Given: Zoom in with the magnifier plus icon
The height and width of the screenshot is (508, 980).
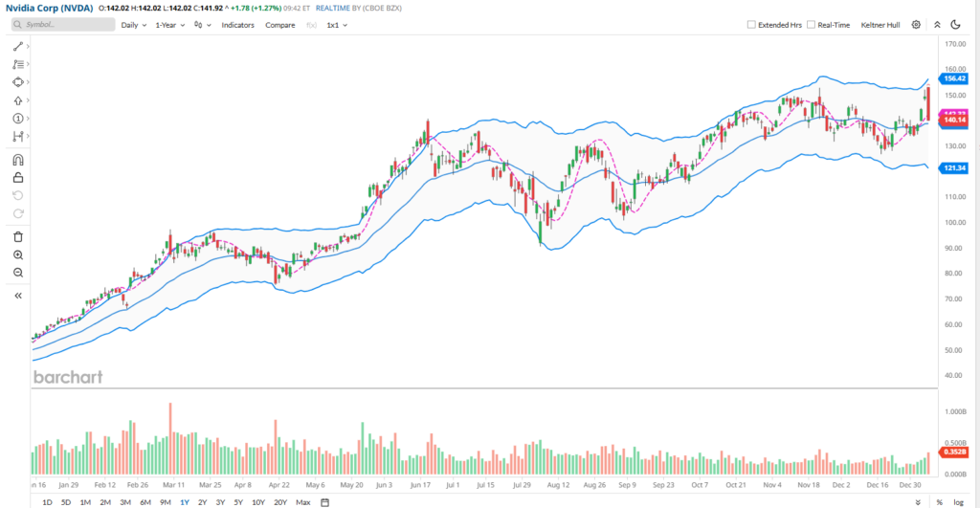Looking at the screenshot, I should coord(17,254).
